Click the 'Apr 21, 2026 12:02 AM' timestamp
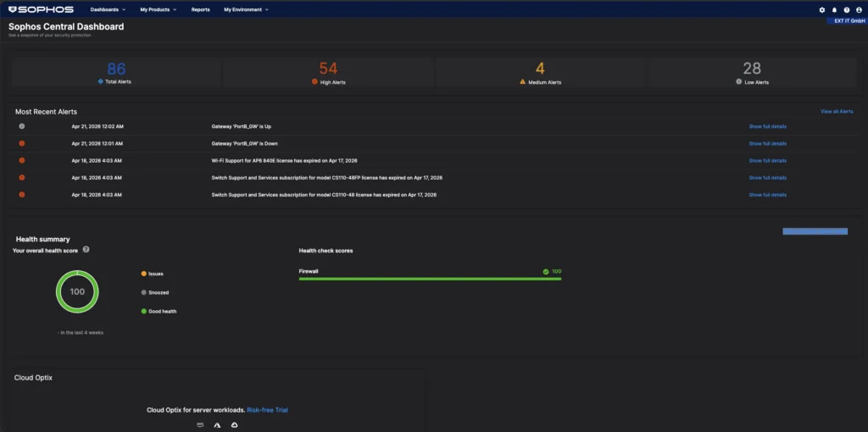The image size is (868, 432). tap(97, 127)
